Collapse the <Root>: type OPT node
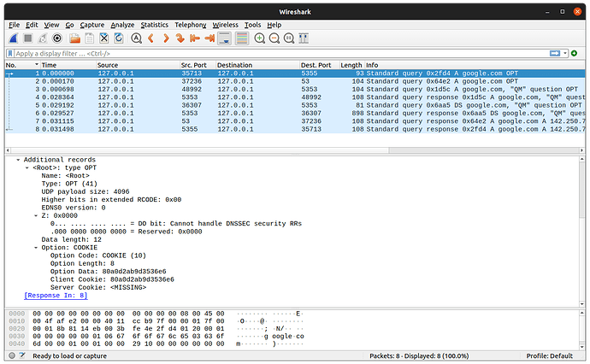The width and height of the screenshot is (590, 364). click(27, 167)
